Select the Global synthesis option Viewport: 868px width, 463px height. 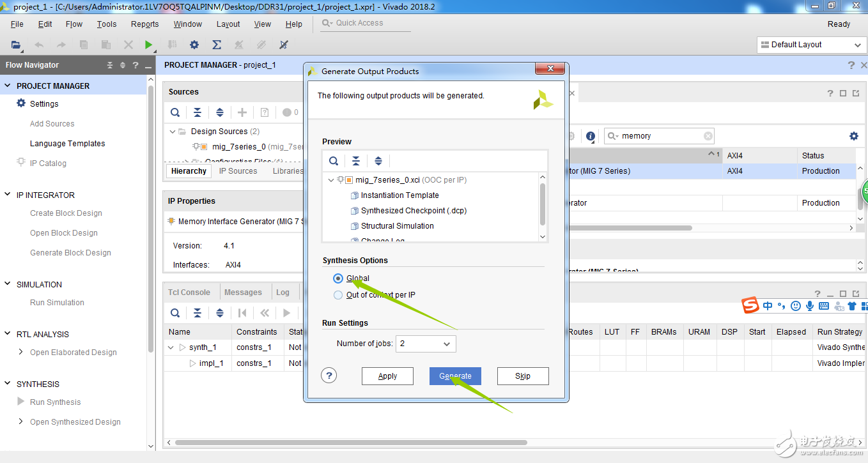click(x=338, y=278)
